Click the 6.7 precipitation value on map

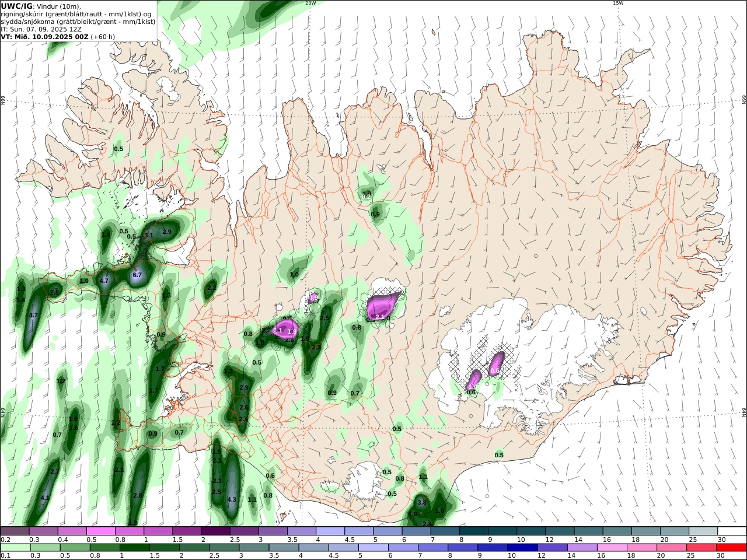coord(137,274)
